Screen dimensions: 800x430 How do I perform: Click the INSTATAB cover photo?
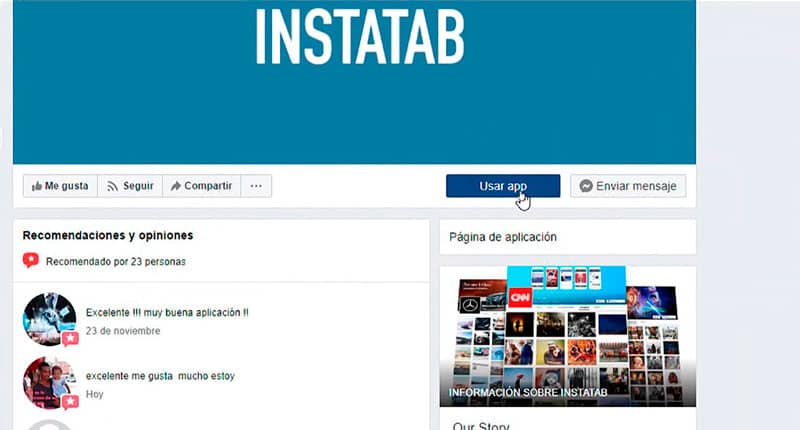354,82
